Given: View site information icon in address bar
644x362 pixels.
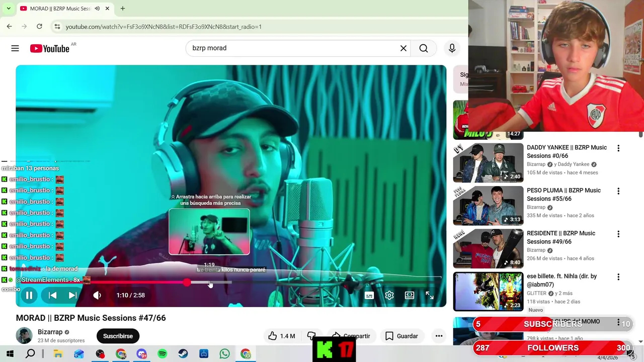Looking at the screenshot, I should pyautogui.click(x=57, y=27).
